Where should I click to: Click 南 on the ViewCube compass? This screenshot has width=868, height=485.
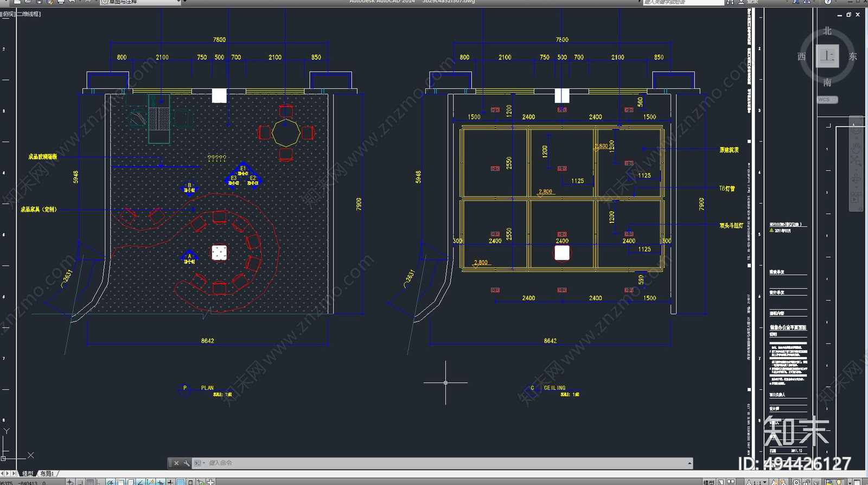(x=827, y=82)
